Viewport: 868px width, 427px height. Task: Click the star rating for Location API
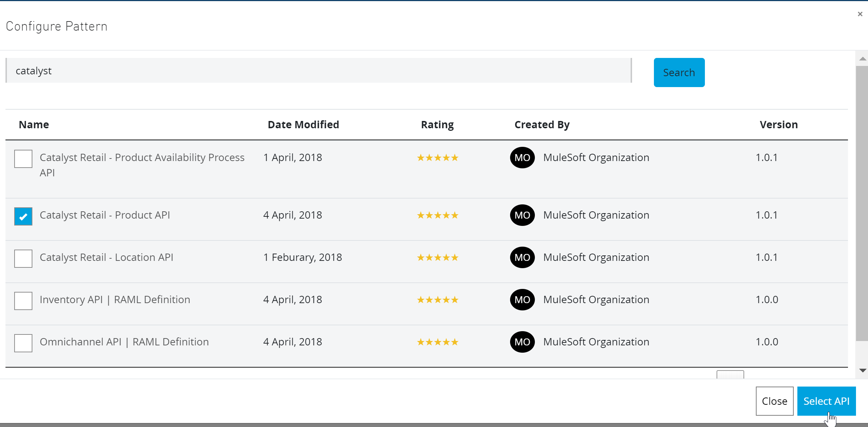click(x=438, y=257)
